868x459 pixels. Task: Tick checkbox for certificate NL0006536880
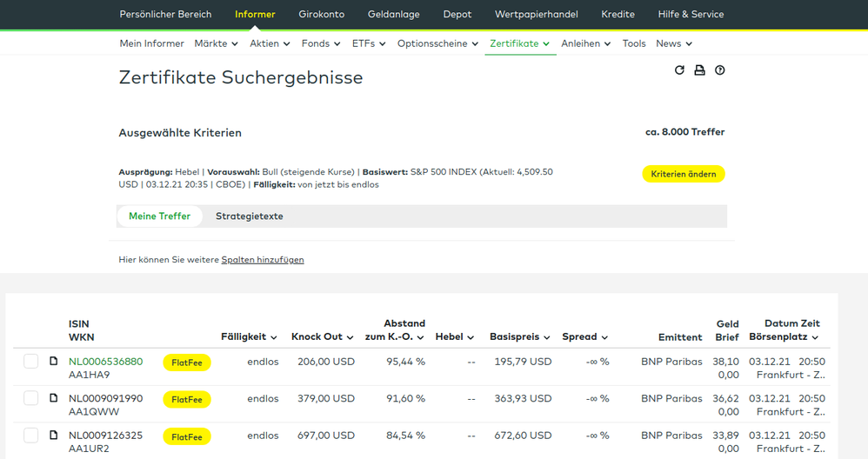(x=30, y=362)
